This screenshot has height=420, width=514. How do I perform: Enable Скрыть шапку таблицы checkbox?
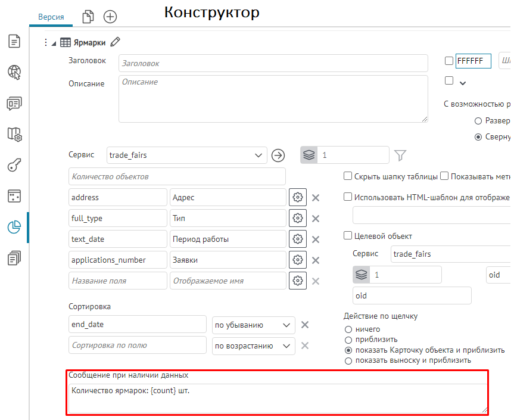(348, 176)
